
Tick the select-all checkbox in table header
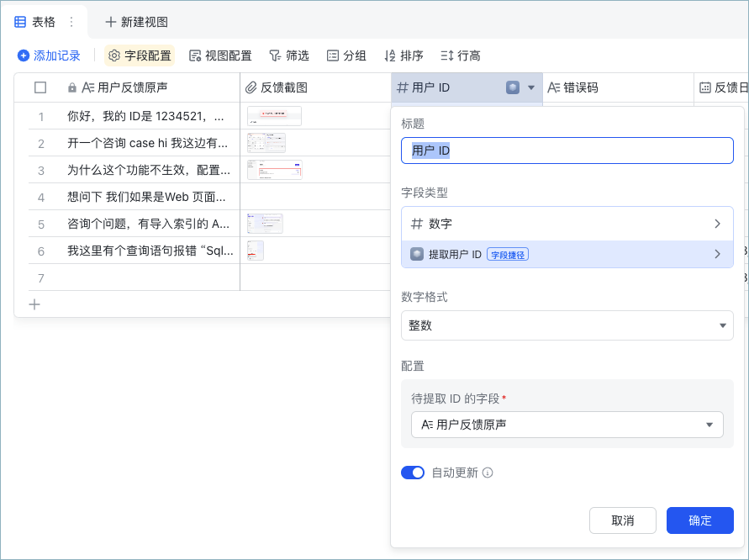(40, 87)
